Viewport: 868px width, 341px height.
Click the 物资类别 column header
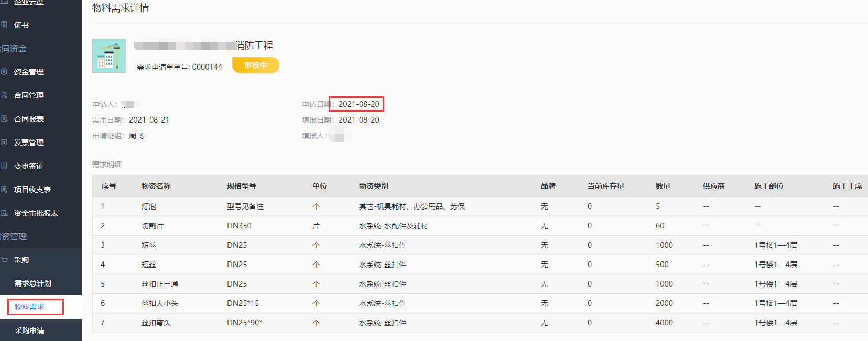click(x=374, y=186)
